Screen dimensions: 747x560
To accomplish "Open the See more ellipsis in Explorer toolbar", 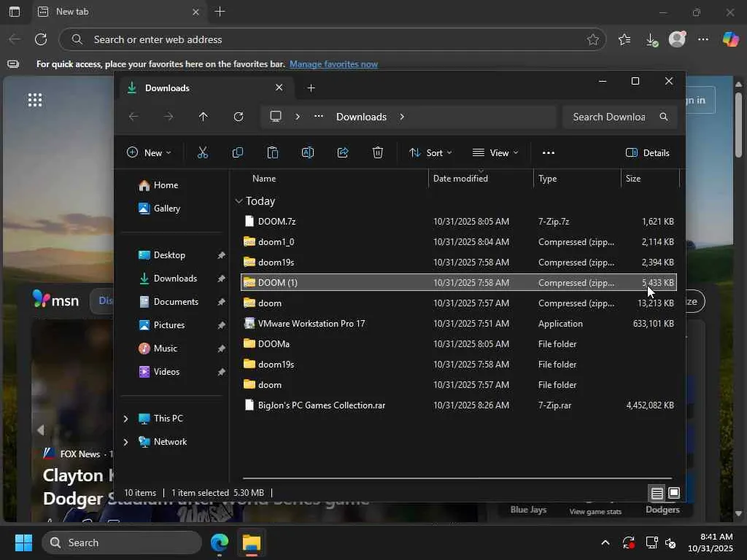I will tap(549, 152).
